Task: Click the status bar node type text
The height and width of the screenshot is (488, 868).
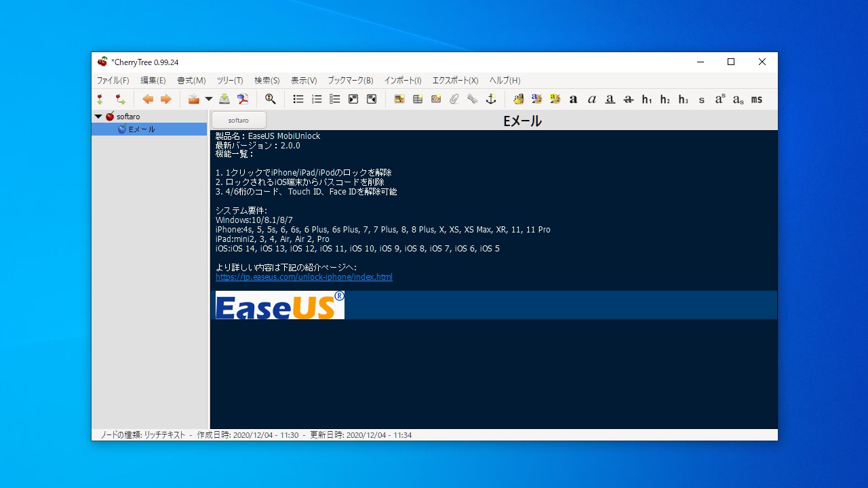Action: click(143, 435)
